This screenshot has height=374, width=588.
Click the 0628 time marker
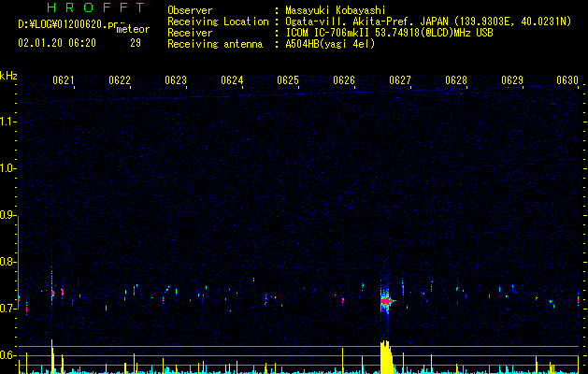tap(456, 80)
